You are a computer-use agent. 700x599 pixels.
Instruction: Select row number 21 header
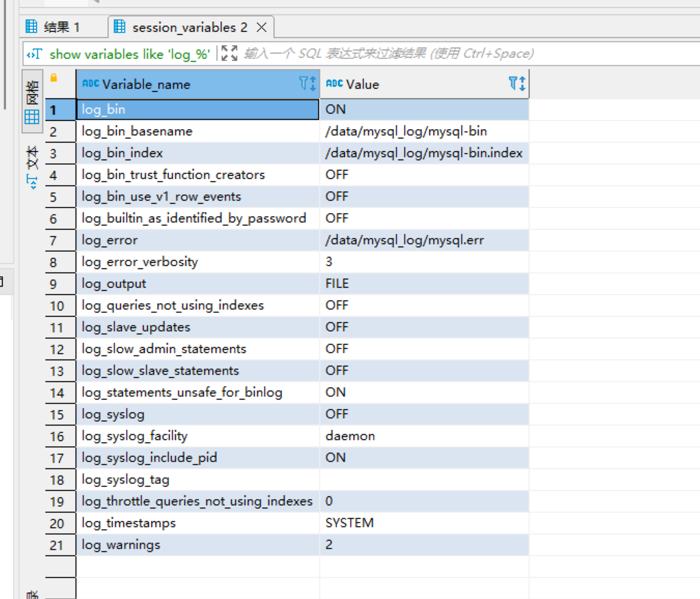pos(61,545)
